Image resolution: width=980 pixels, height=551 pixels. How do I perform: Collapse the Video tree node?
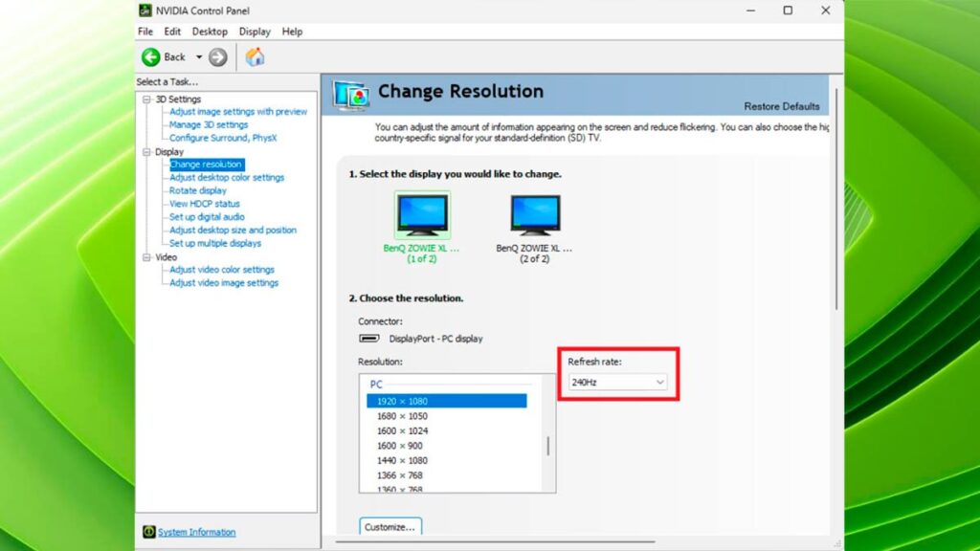tap(146, 257)
